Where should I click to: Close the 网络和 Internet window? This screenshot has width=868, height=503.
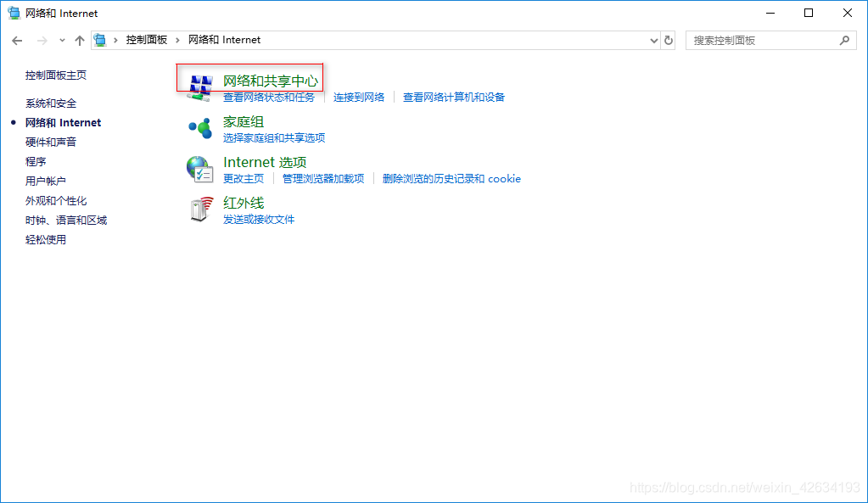coord(848,13)
